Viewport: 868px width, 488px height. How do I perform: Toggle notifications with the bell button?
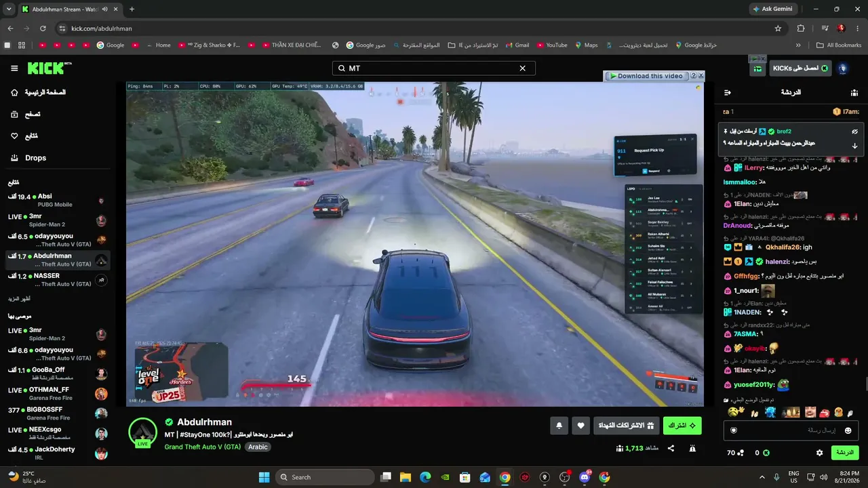coord(559,426)
